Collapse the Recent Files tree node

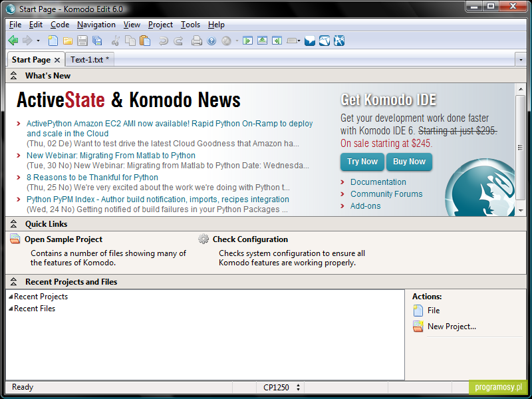(11, 309)
